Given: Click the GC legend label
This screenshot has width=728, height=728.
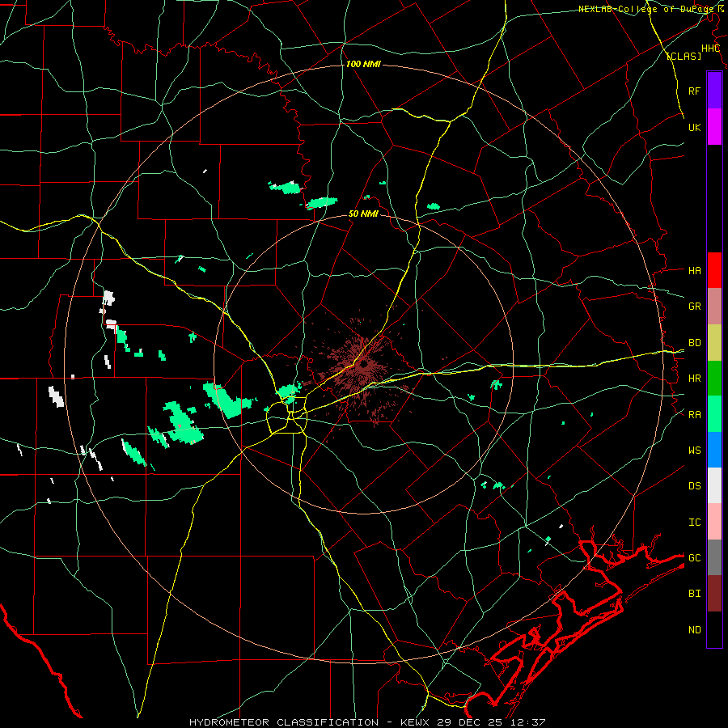Looking at the screenshot, I should click(694, 557).
